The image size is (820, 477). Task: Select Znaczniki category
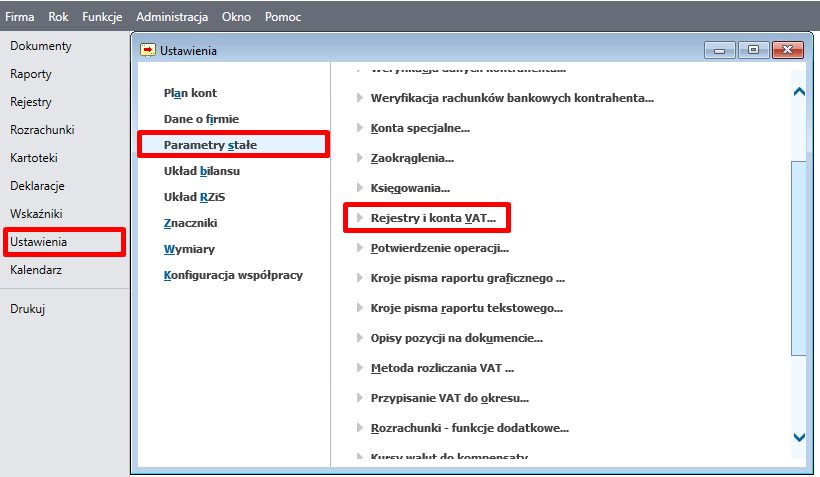click(x=190, y=223)
